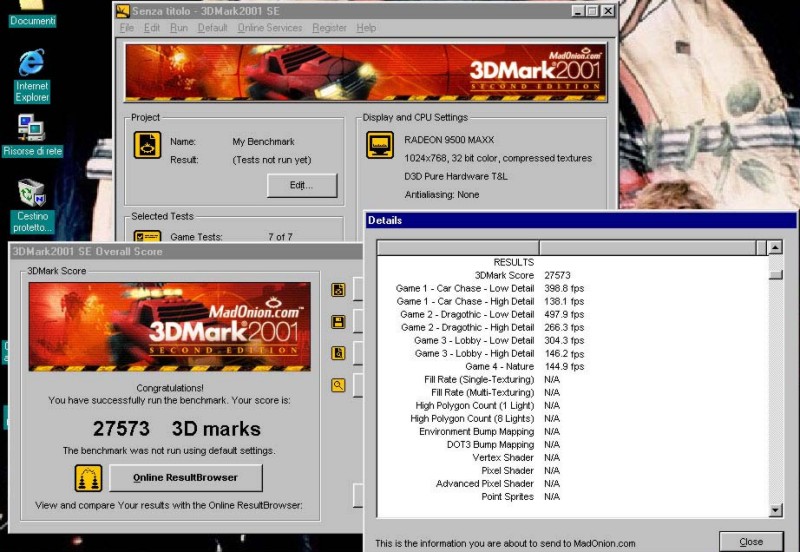The height and width of the screenshot is (552, 800).
Task: Click the third yellow document icon
Action: coord(338,353)
